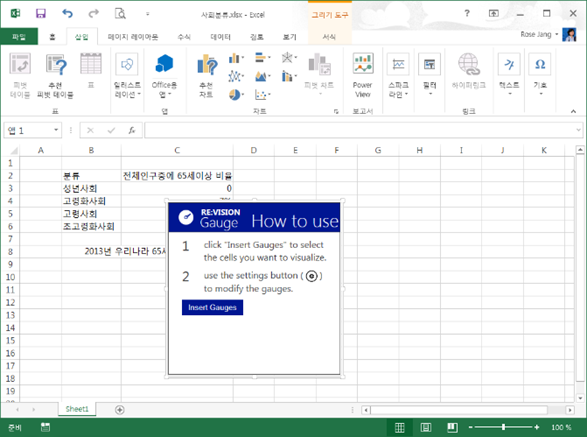Image resolution: width=587 pixels, height=437 pixels.
Task: Launch Power View report
Action: pos(363,75)
